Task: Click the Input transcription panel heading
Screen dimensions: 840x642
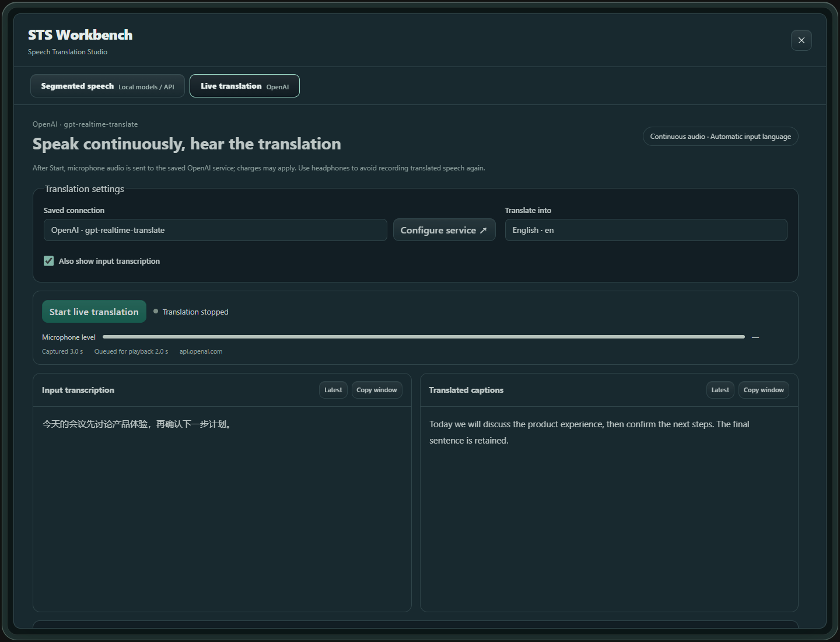Action: [x=78, y=390]
